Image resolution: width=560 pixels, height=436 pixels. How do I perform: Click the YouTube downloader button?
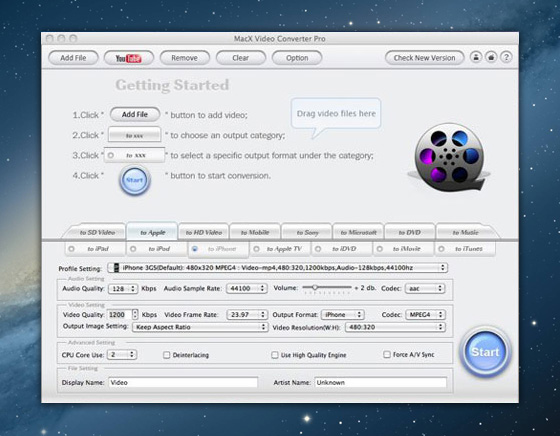click(x=129, y=58)
